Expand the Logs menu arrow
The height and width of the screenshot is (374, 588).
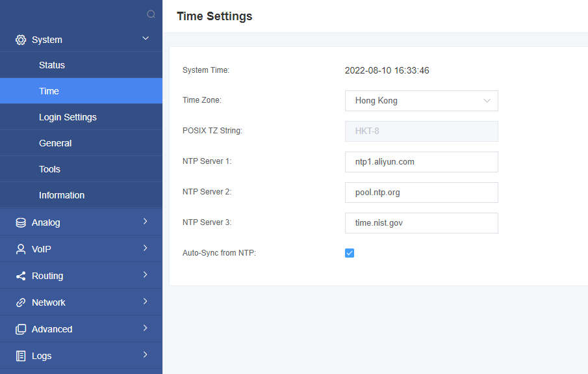(145, 354)
